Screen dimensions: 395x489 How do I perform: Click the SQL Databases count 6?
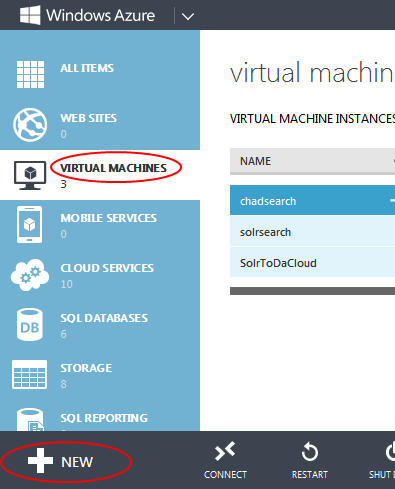(63, 334)
